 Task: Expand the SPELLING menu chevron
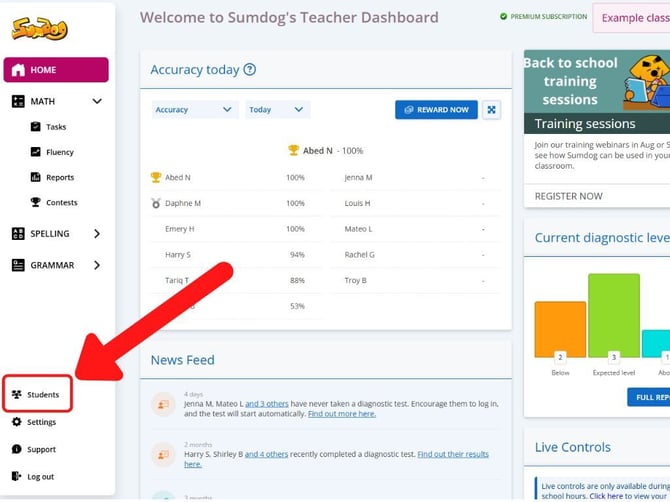point(97,234)
